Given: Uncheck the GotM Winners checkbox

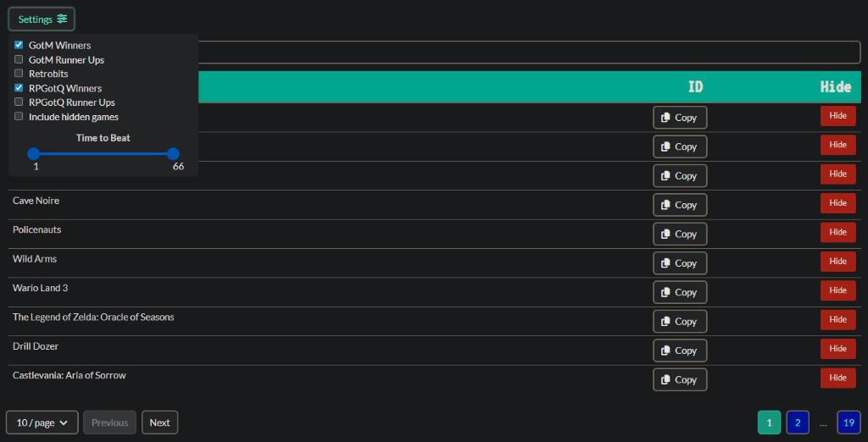Looking at the screenshot, I should click(x=19, y=45).
